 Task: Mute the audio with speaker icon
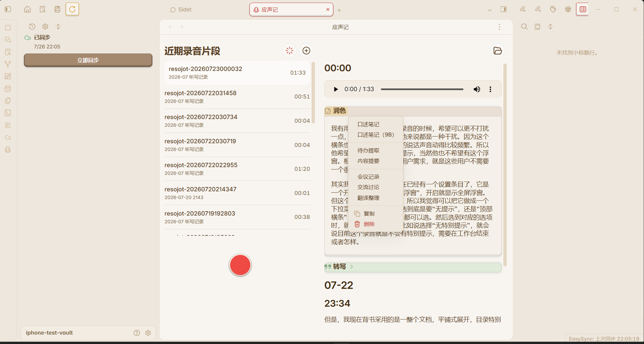(x=477, y=89)
